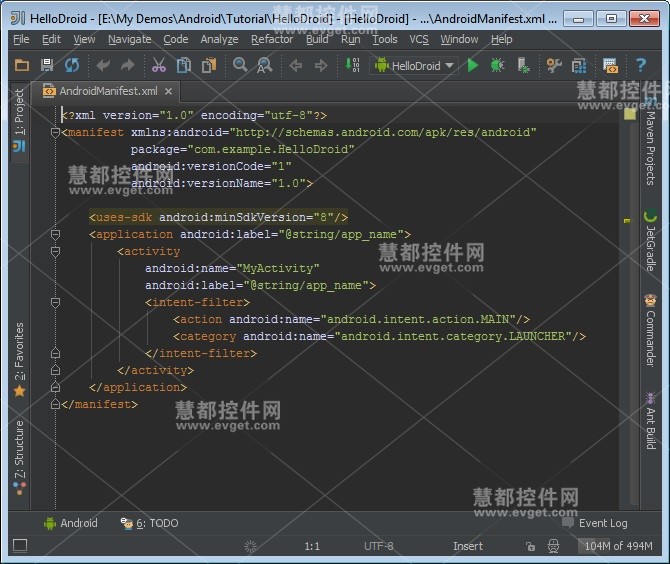Click fold end marker at </intent-filter>
670x564 pixels.
point(55,353)
